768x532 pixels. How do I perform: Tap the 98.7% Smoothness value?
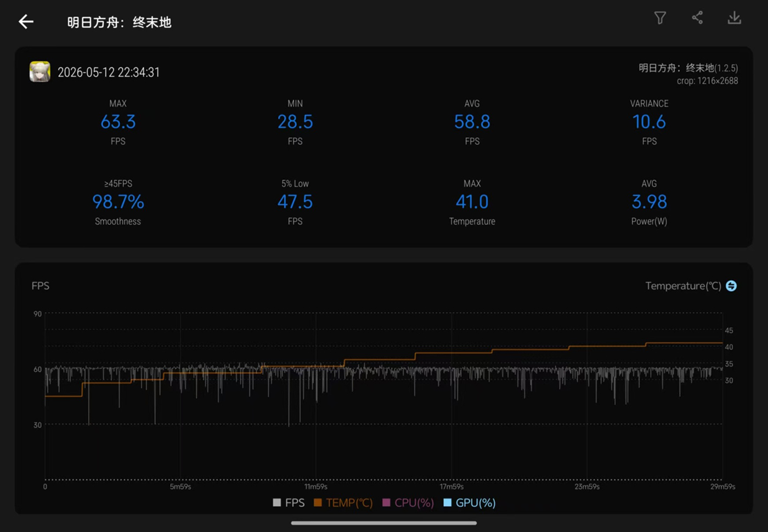click(118, 202)
